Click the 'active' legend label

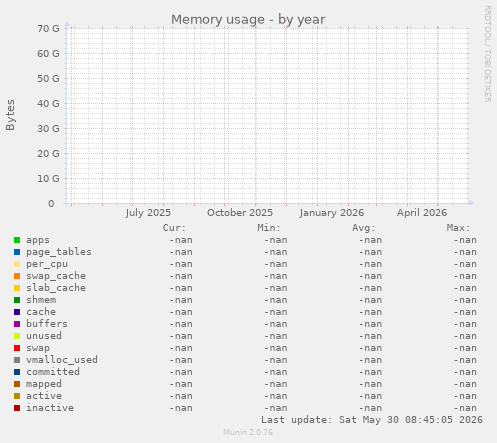[x=44, y=396]
